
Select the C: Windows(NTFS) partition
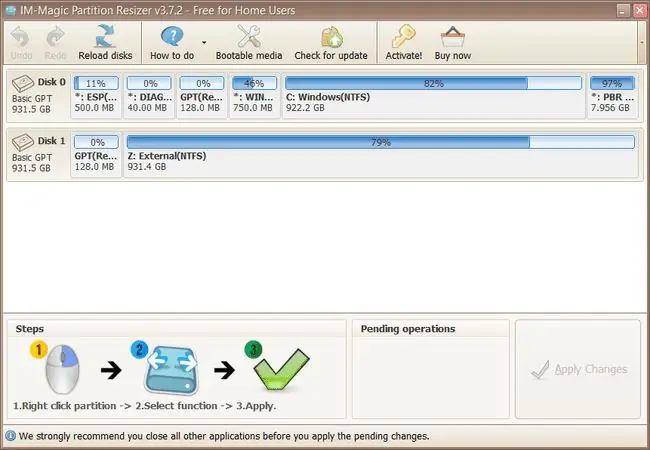[x=434, y=96]
